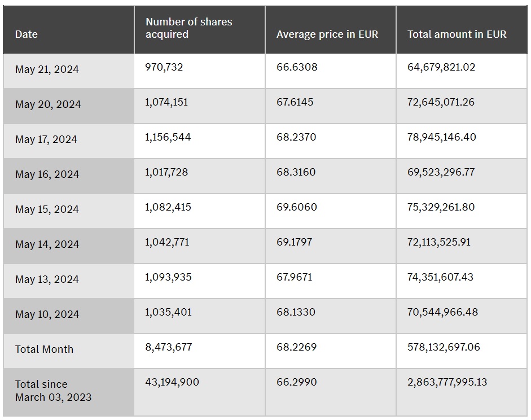The height and width of the screenshot is (420, 531).
Task: Select the May 13, 2024 date cell
Action: [x=47, y=279]
